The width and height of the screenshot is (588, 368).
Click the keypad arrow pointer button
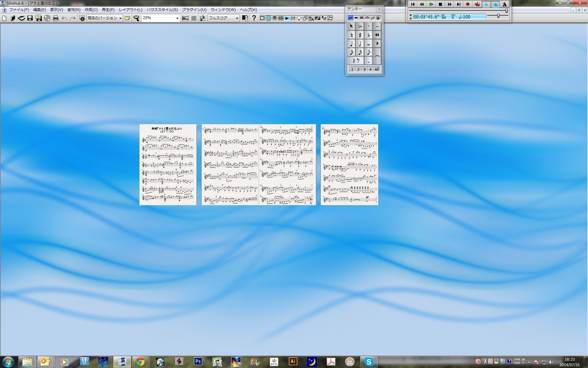coord(352,26)
